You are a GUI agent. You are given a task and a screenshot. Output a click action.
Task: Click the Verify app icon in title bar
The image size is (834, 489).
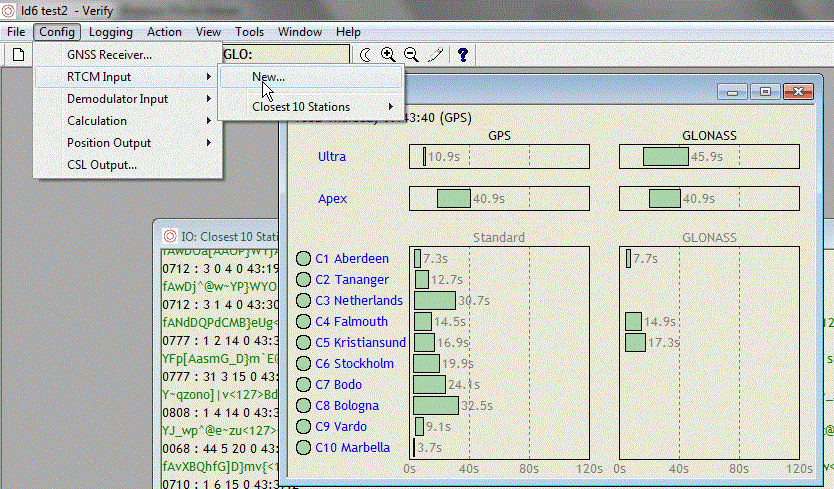tap(8, 10)
